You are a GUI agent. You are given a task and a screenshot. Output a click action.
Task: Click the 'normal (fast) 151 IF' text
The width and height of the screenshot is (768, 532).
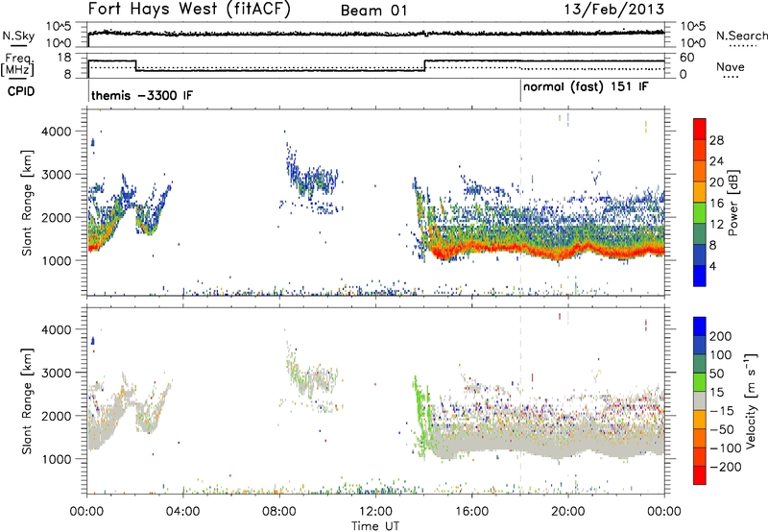pyautogui.click(x=586, y=87)
